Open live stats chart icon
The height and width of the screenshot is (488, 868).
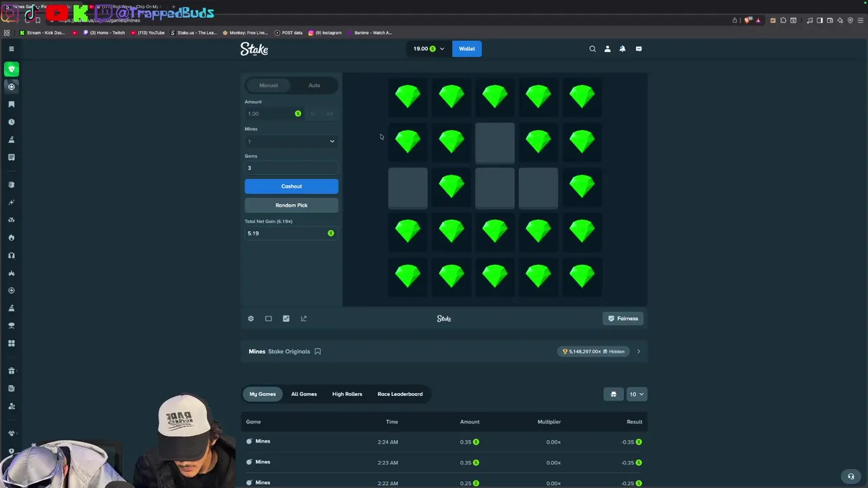tap(286, 319)
